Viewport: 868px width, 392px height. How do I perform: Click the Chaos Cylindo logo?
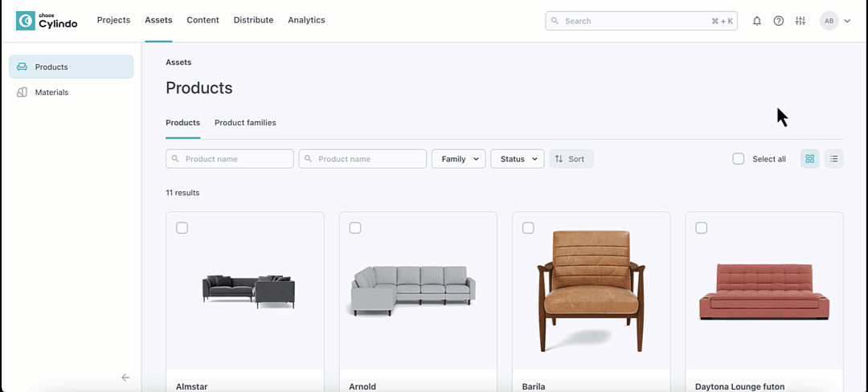47,21
